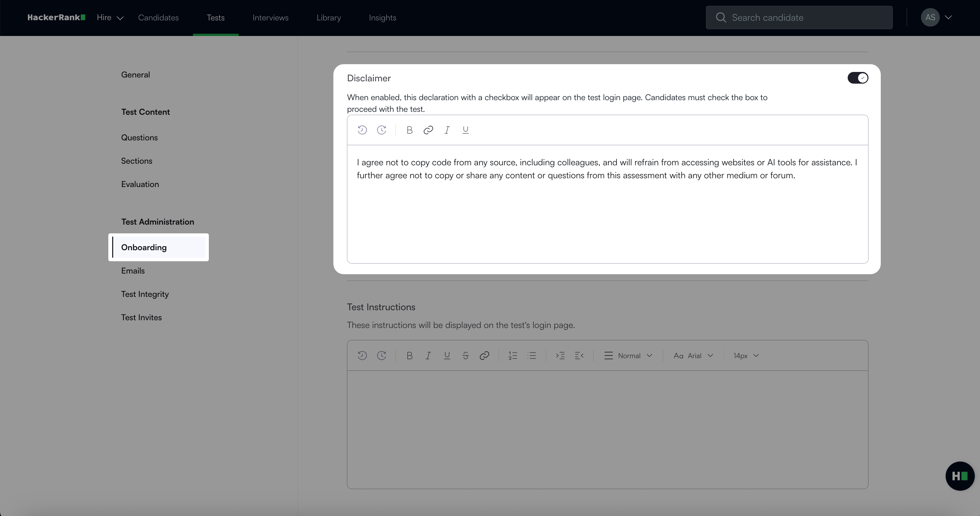The height and width of the screenshot is (516, 980).
Task: Click Undo in the Disclaimer editor toolbar
Action: point(362,130)
